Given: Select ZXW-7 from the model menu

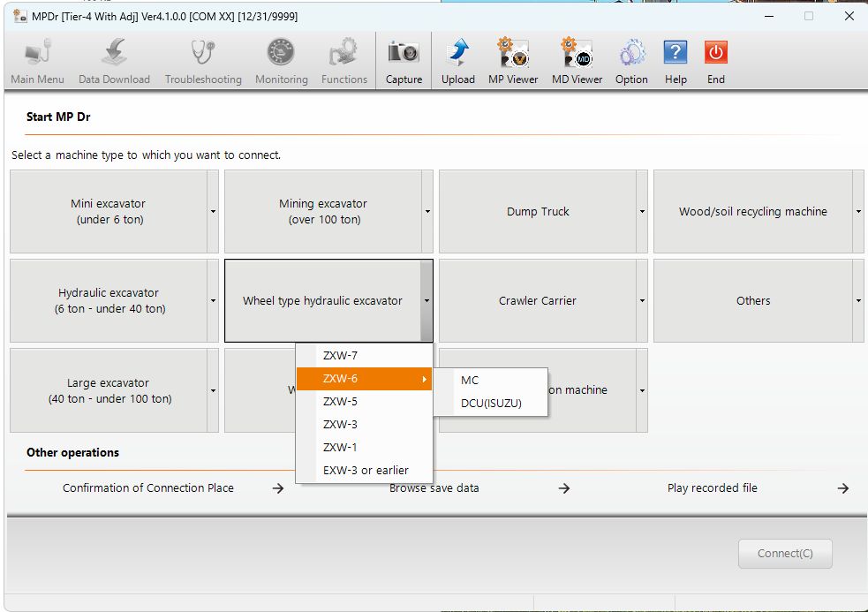Looking at the screenshot, I should (x=365, y=356).
